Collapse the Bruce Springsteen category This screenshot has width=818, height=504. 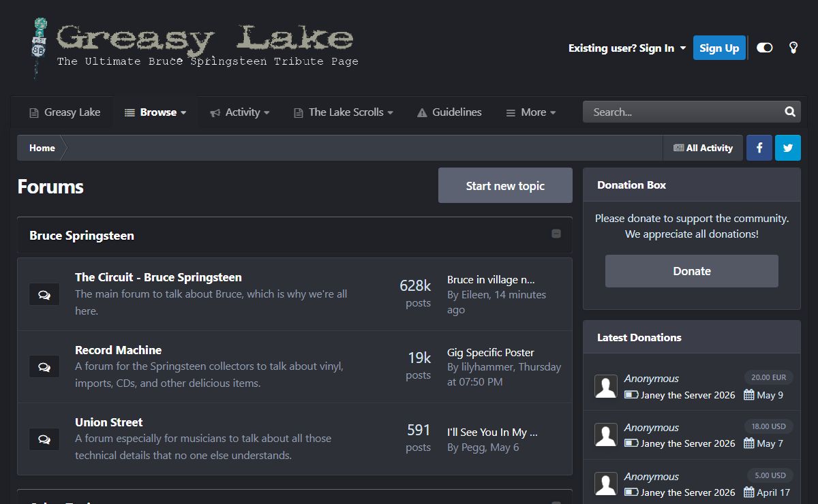pos(556,234)
